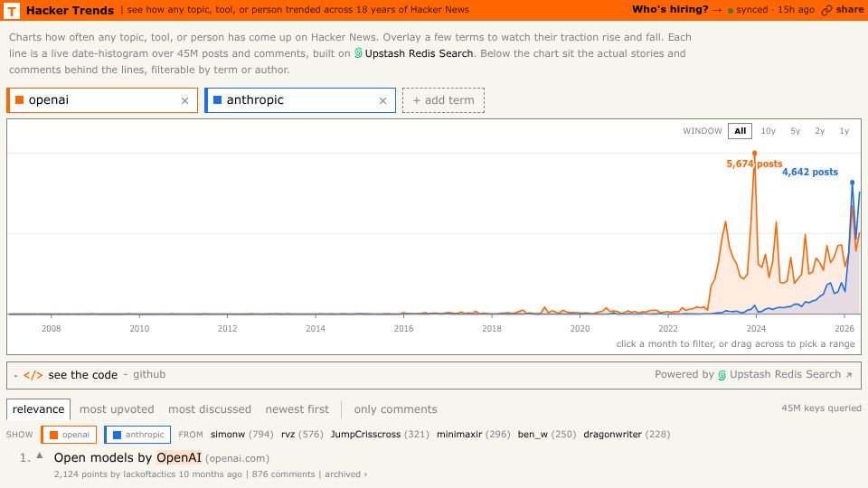
Task: Click the Upstash logo in the Powered by footer
Action: click(x=722, y=375)
